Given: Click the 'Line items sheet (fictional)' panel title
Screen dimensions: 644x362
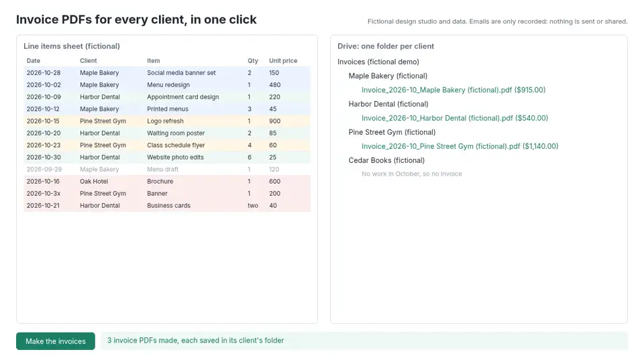Looking at the screenshot, I should [72, 46].
